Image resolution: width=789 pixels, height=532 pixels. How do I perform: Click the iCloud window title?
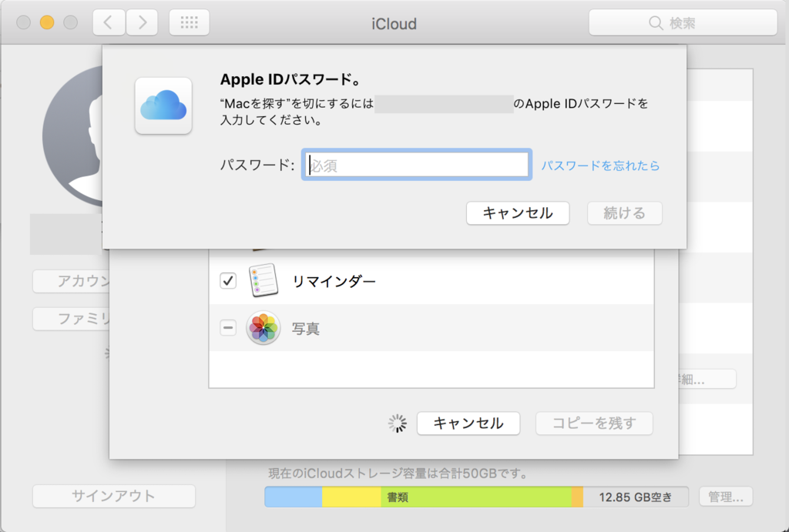click(x=394, y=24)
